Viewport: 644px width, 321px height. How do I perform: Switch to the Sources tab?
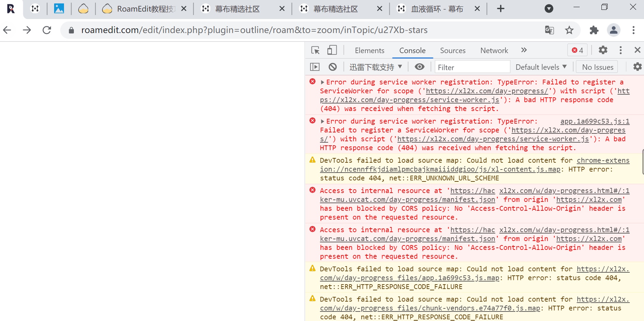tap(452, 50)
